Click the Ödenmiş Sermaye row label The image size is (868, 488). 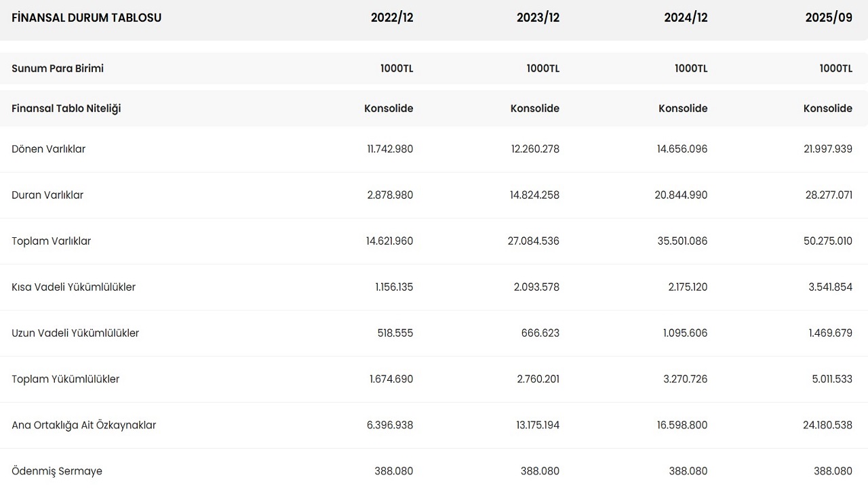pos(57,471)
